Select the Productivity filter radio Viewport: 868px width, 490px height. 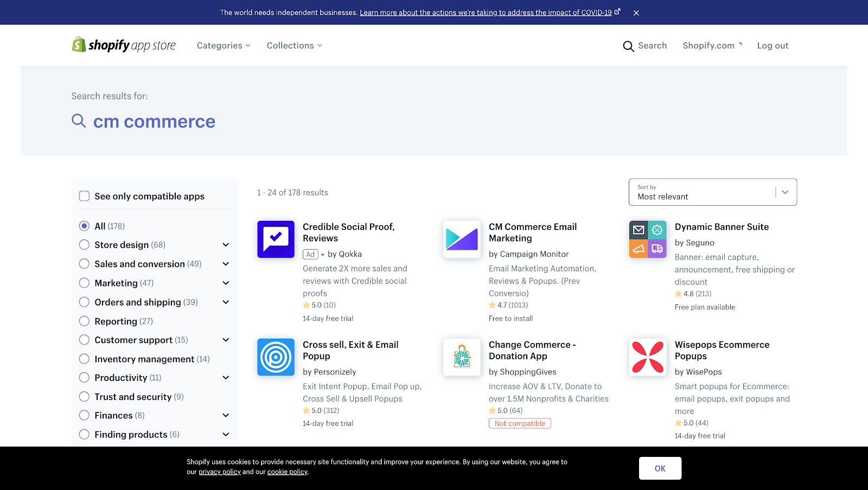click(x=84, y=378)
